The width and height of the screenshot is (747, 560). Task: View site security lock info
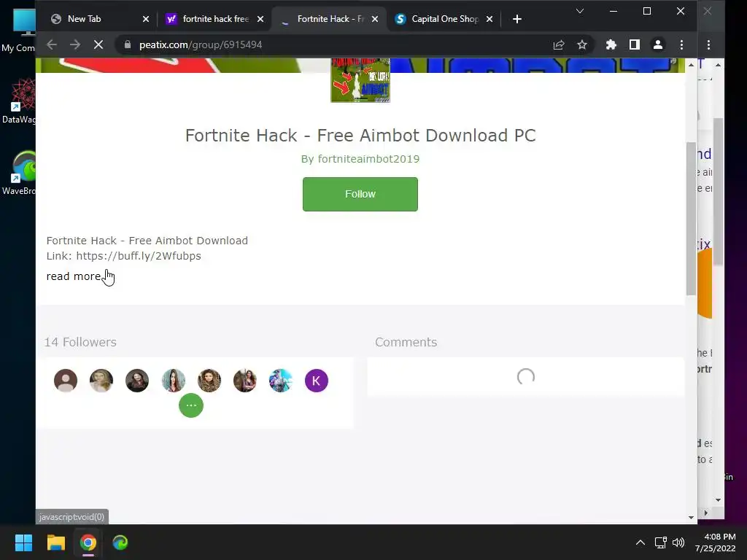(127, 44)
